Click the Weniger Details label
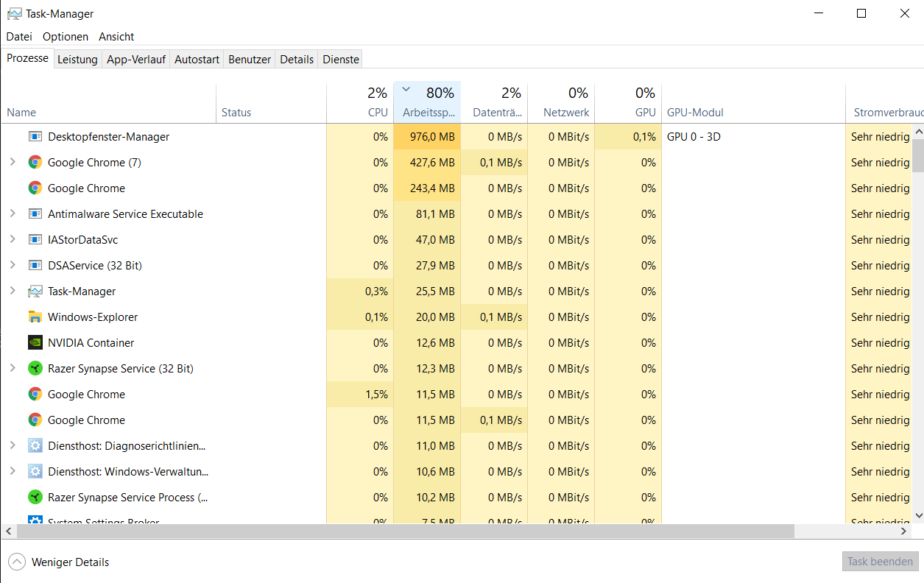 tap(70, 562)
